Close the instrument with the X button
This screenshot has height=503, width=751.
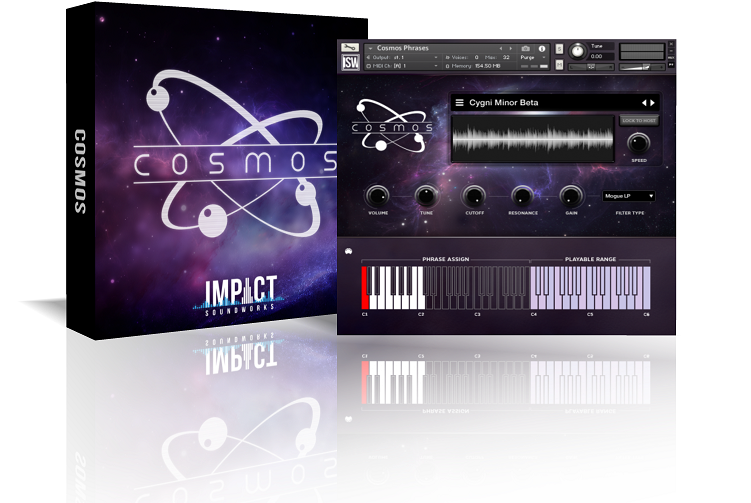(x=671, y=44)
